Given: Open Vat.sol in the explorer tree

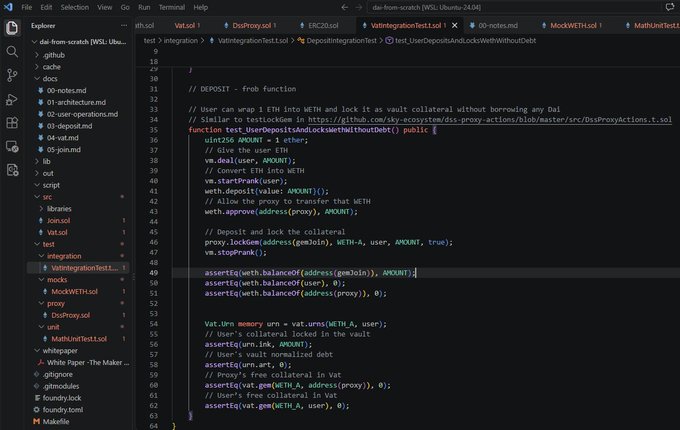Looking at the screenshot, I should (x=78, y=232).
